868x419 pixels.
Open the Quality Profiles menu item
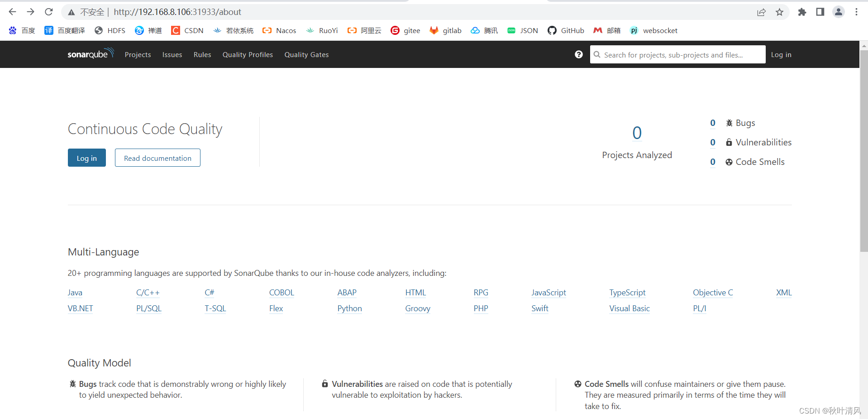(248, 54)
